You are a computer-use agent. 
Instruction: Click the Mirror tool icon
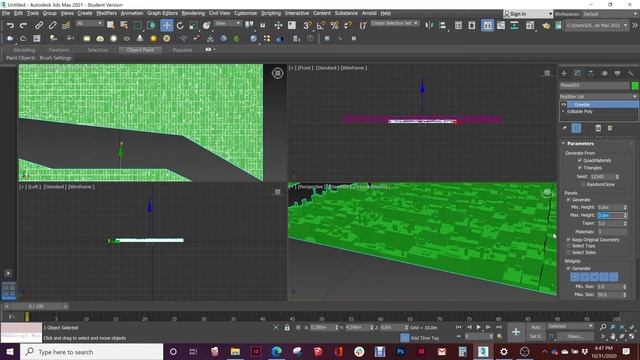[x=429, y=25]
